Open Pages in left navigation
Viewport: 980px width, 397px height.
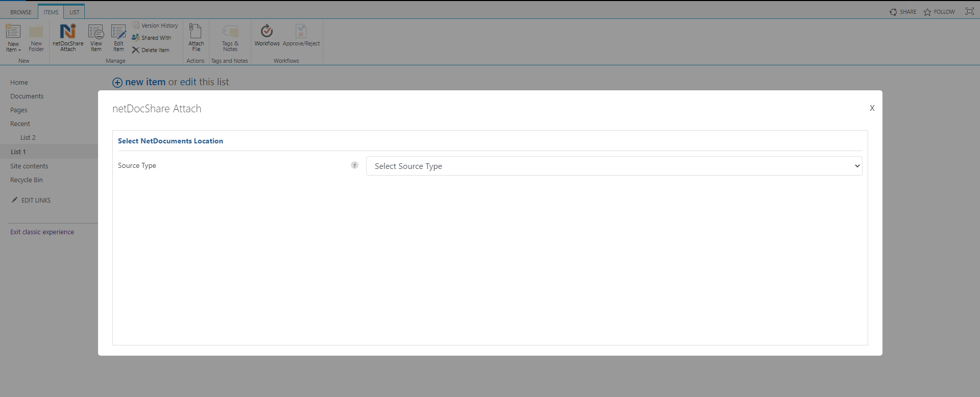coord(19,110)
